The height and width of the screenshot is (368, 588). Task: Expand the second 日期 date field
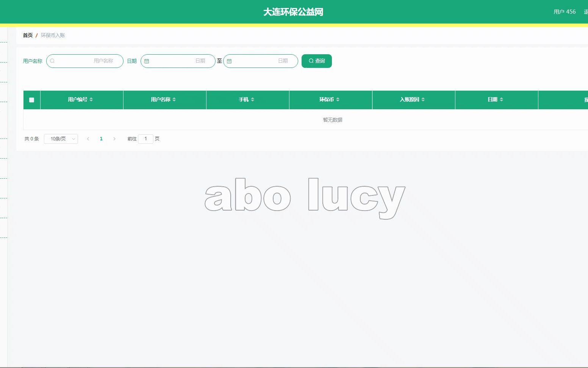261,61
